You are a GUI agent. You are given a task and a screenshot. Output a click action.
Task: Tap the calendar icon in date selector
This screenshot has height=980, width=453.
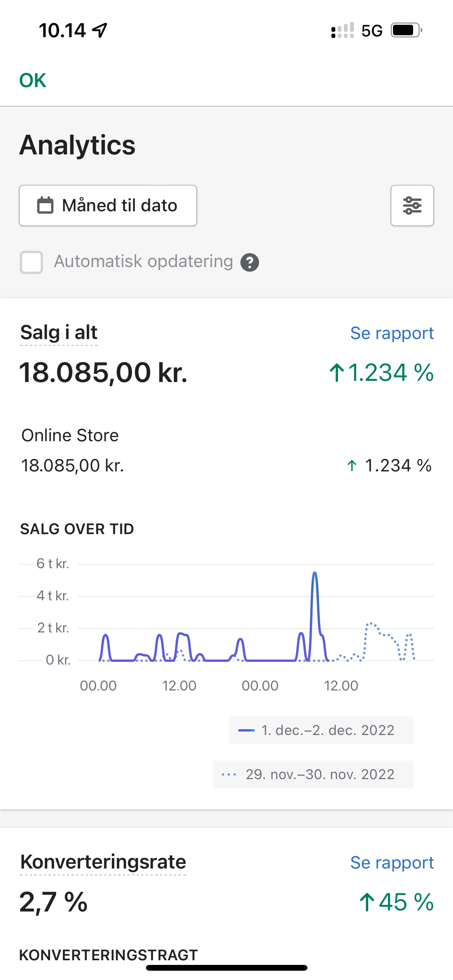[45, 206]
